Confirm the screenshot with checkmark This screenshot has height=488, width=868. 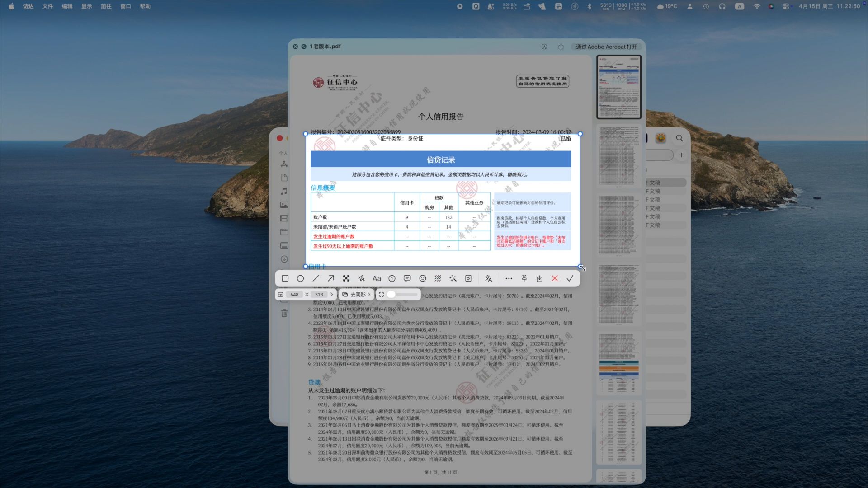[x=570, y=278]
